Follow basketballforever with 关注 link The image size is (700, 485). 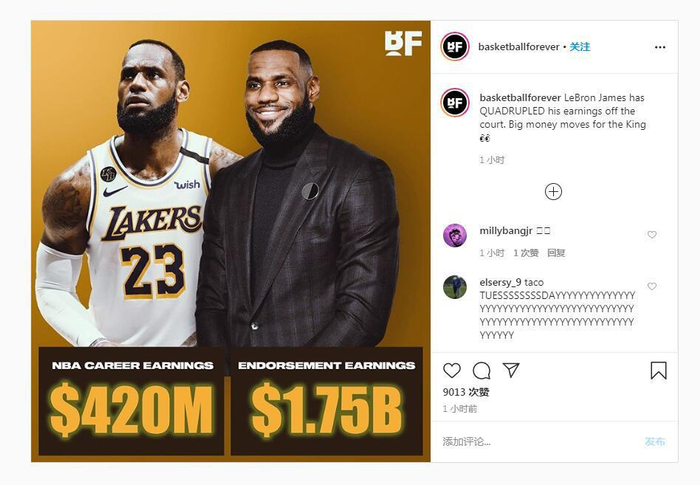(579, 47)
